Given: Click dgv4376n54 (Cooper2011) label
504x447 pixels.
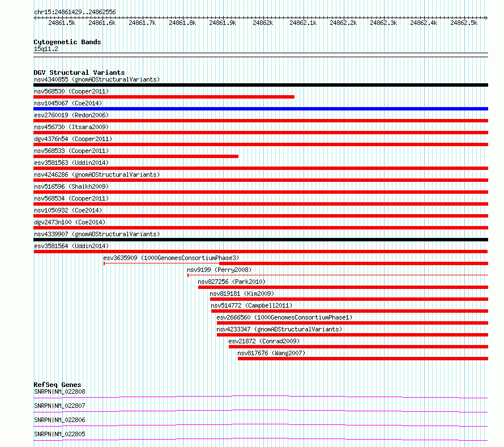Looking at the screenshot, I should coord(73,139).
